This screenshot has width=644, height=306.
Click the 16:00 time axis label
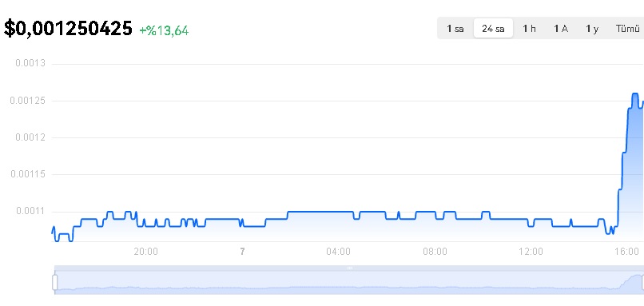coord(626,252)
